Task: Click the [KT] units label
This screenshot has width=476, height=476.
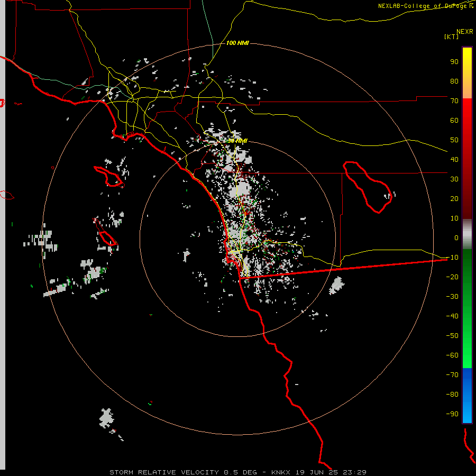Action: click(x=451, y=36)
